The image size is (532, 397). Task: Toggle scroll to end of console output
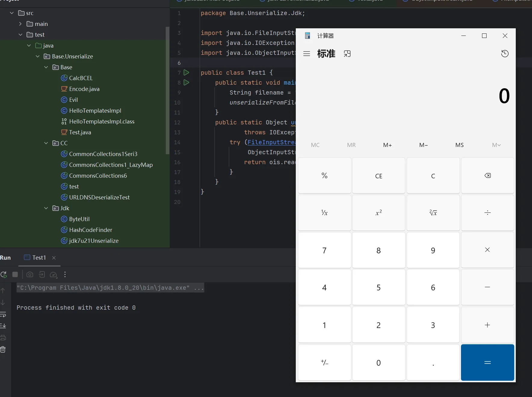[3, 326]
